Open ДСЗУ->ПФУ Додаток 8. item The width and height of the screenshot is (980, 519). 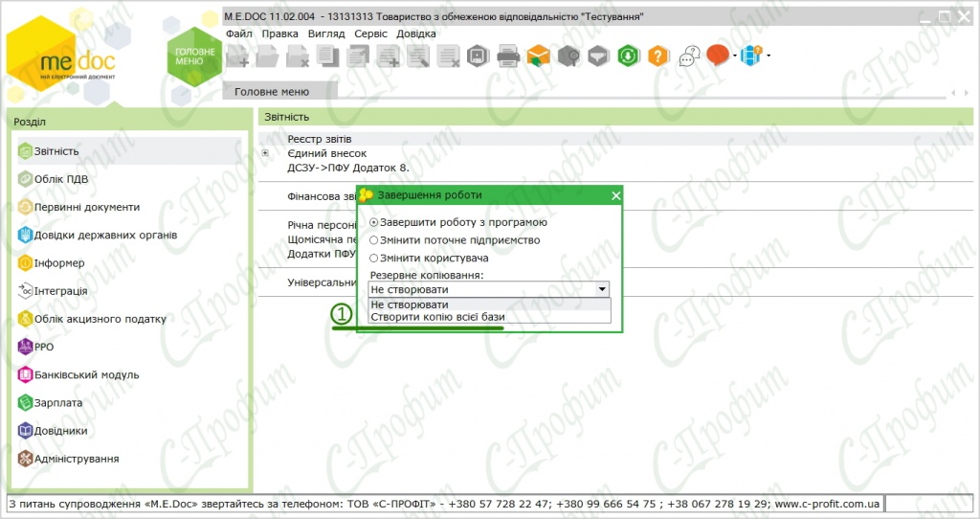348,168
